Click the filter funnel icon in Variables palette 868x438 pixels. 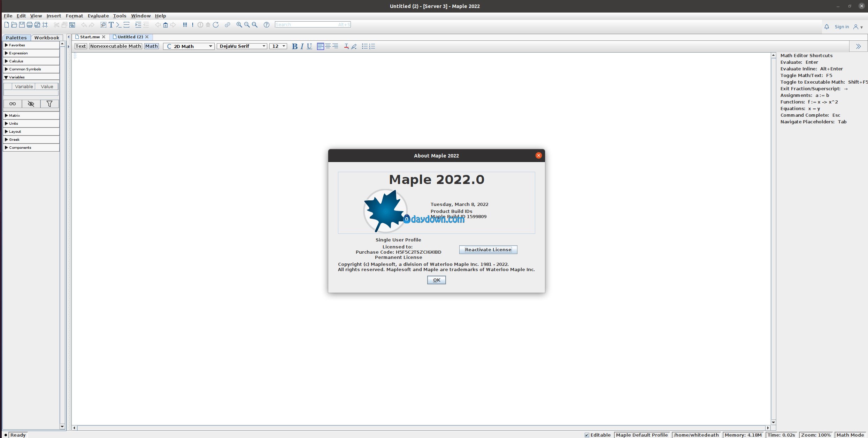click(x=49, y=104)
